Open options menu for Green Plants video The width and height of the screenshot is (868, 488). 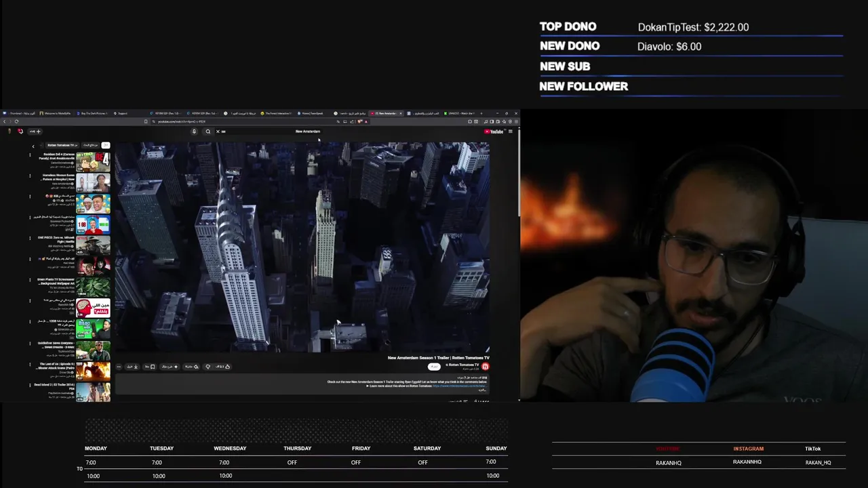30,280
